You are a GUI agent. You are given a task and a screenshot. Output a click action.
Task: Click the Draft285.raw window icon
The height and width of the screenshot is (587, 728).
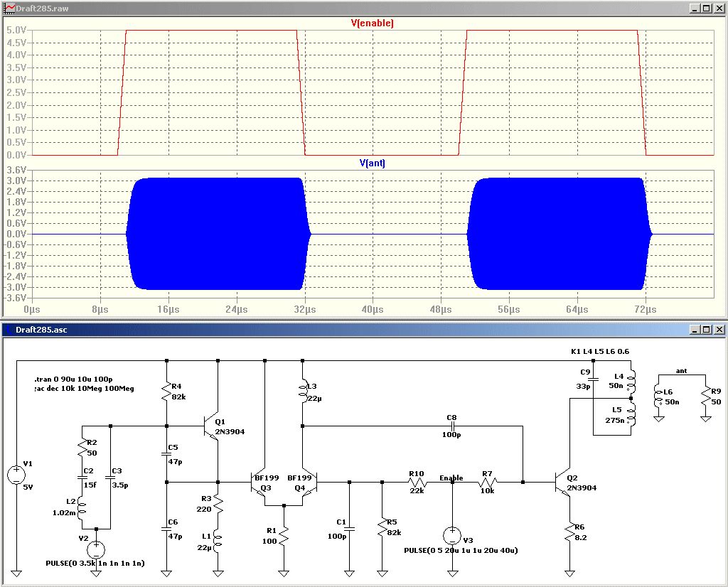9,9
